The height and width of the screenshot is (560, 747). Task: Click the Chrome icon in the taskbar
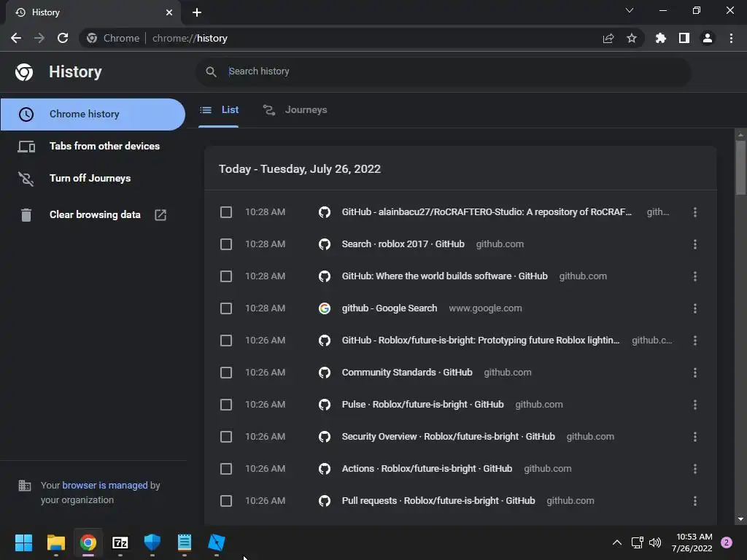click(88, 542)
